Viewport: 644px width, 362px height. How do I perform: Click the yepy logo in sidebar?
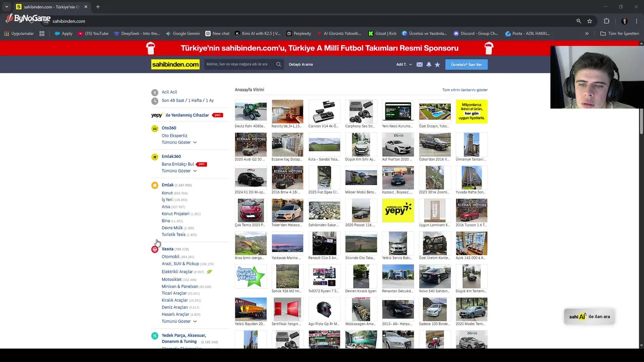point(156,115)
